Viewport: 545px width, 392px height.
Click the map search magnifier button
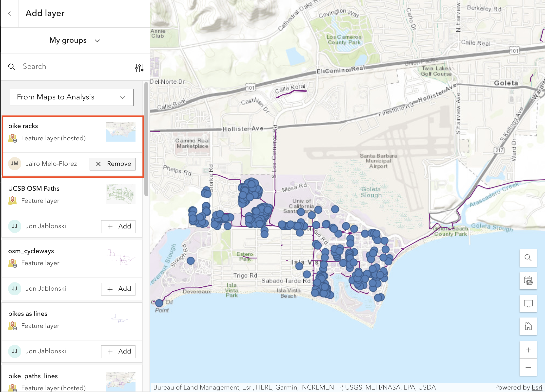[x=528, y=258]
